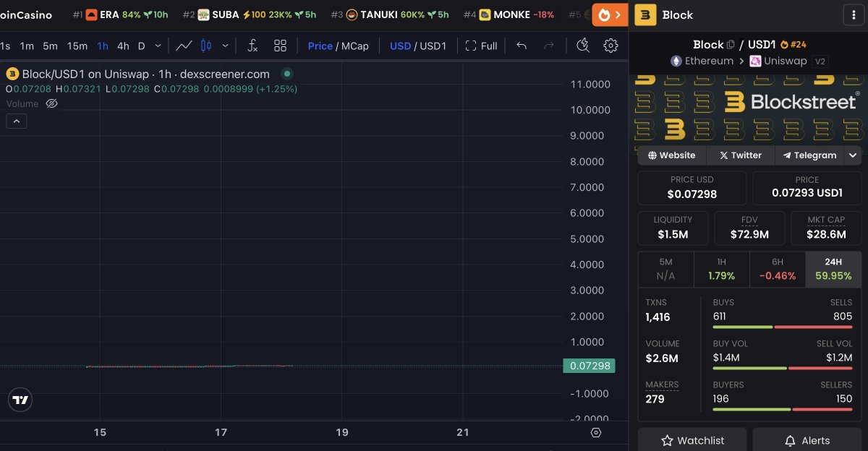Viewport: 868px width, 451px height.
Task: Select the 6H stats tab
Action: click(778, 269)
